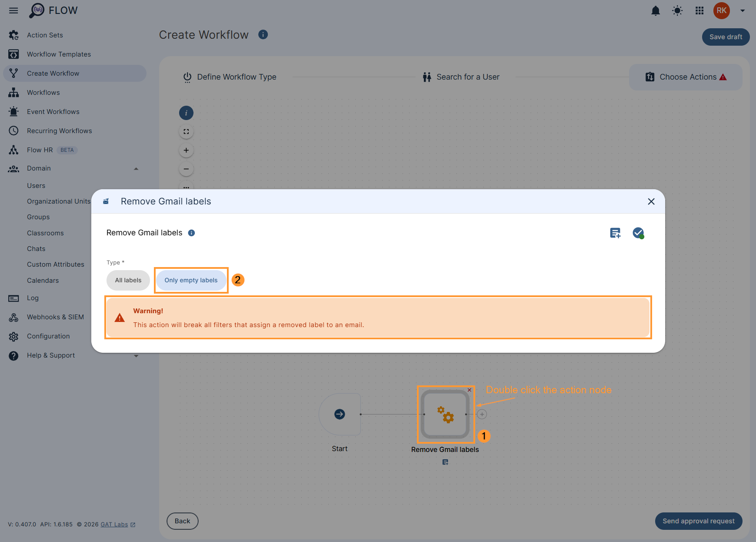Open the apps grid icon
Viewport: 756px width, 542px height.
pyautogui.click(x=699, y=10)
